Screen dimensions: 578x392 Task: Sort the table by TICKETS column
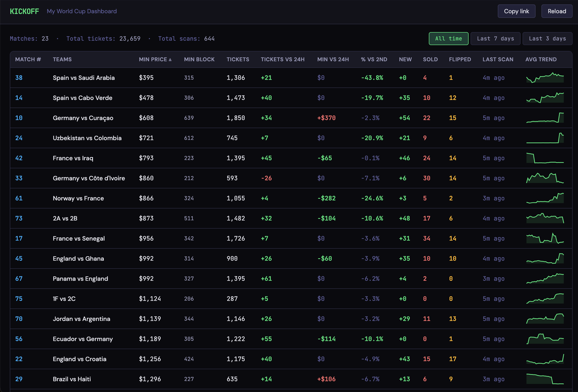[x=238, y=59]
